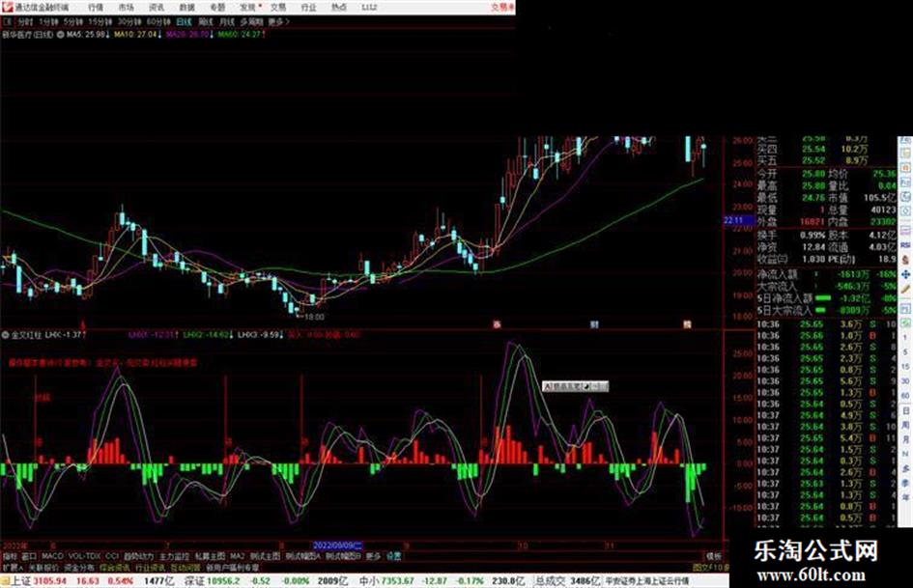913x588 pixels.
Task: Open the 行情 menu in the title bar
Action: pos(96,7)
